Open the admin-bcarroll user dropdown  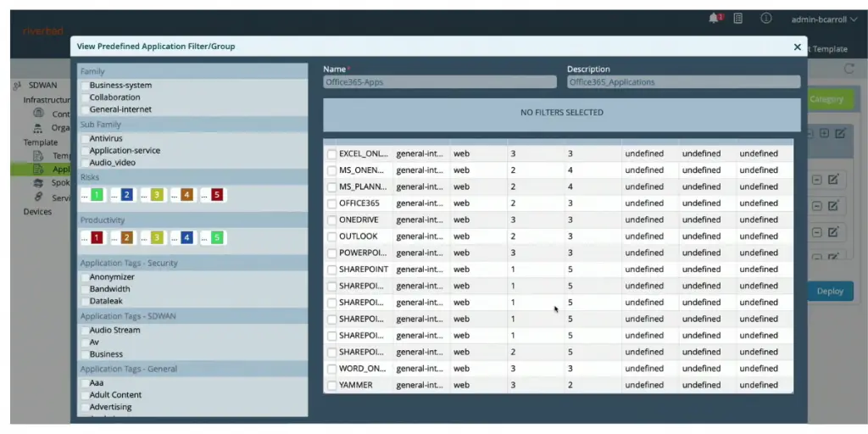[x=824, y=19]
